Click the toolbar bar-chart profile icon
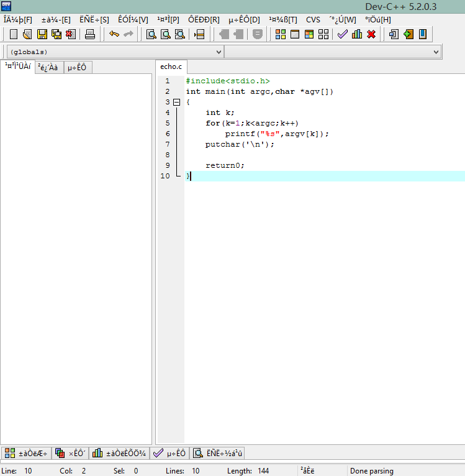Screen dimensions: 465x476 coord(357,34)
